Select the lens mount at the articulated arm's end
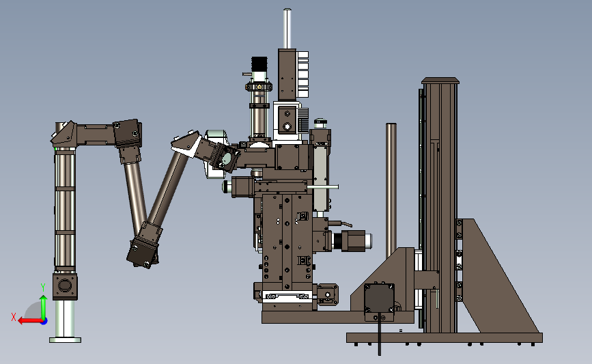 tap(225, 158)
